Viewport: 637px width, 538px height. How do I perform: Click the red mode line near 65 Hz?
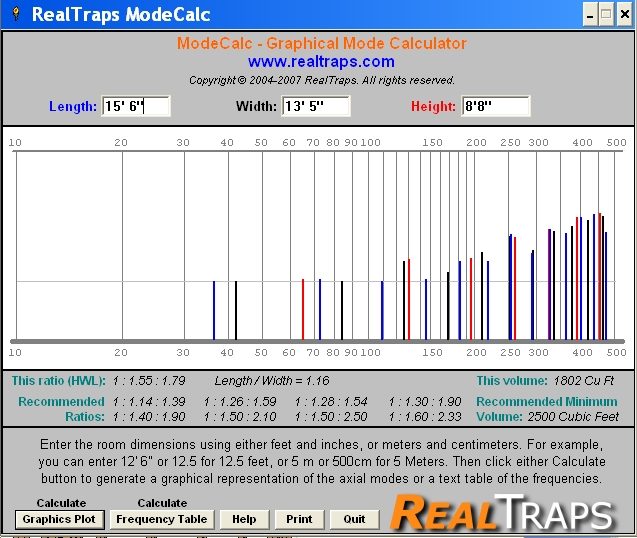point(303,309)
